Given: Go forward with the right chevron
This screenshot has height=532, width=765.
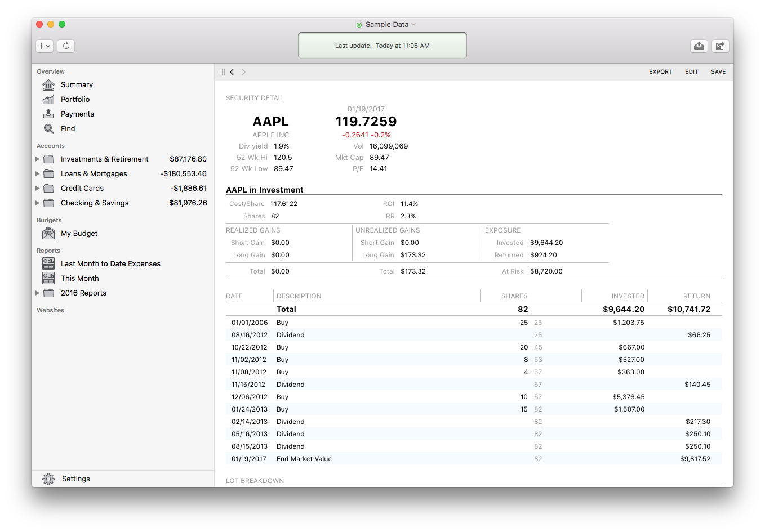Looking at the screenshot, I should click(243, 72).
